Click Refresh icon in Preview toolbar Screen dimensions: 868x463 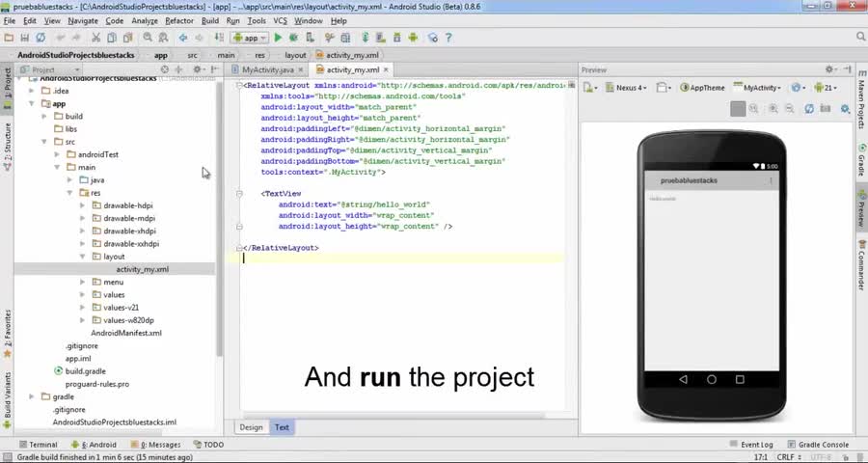coord(809,109)
